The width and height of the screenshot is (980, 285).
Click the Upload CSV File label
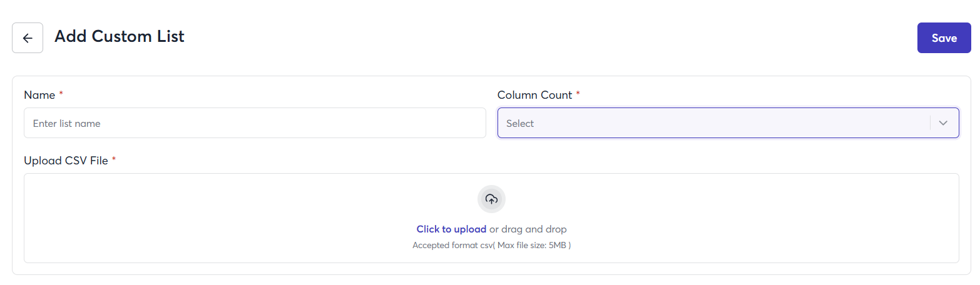66,161
